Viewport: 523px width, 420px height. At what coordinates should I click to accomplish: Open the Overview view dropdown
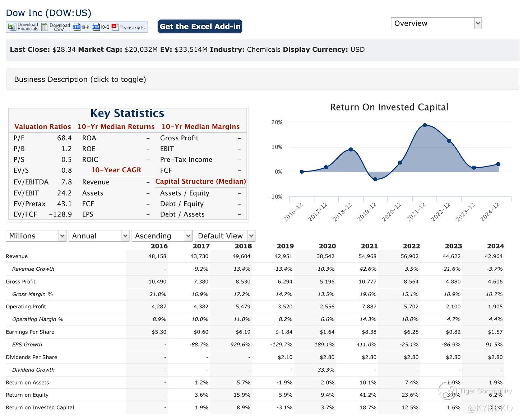click(x=436, y=23)
